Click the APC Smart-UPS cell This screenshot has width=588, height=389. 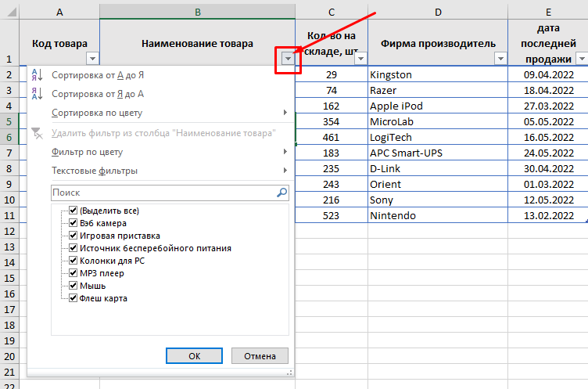(x=438, y=153)
